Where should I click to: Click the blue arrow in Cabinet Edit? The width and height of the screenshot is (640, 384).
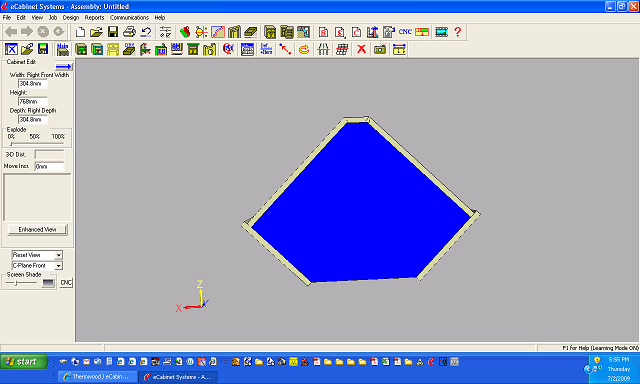(x=64, y=67)
